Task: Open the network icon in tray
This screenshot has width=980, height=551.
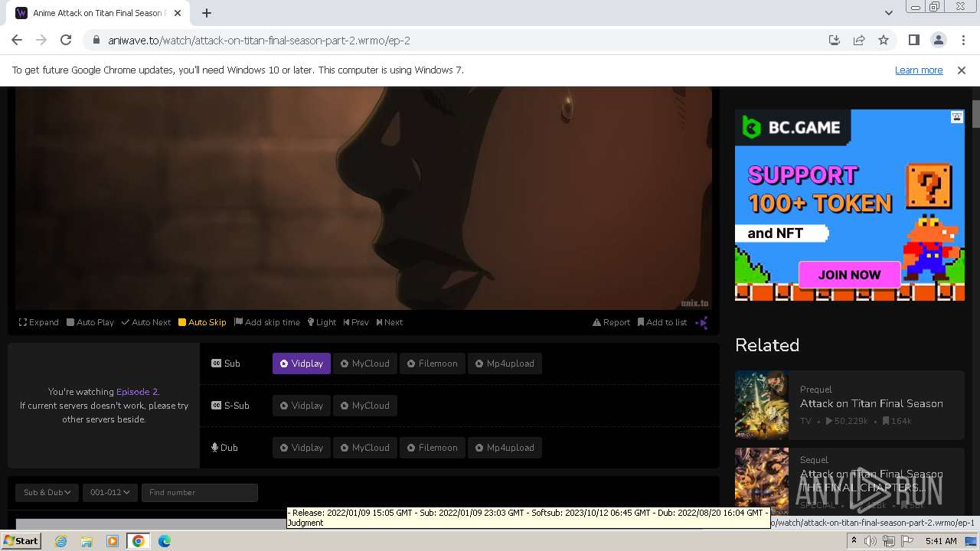Action: [889, 541]
